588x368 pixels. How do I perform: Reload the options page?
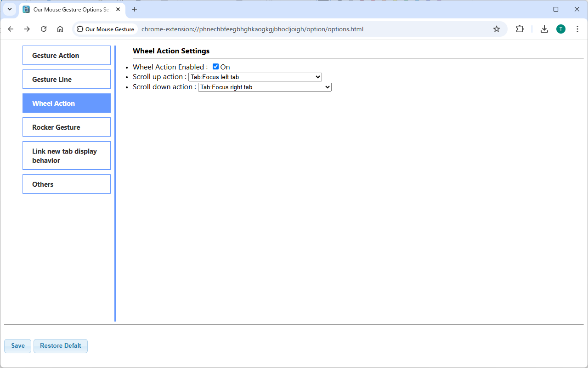[x=44, y=29]
